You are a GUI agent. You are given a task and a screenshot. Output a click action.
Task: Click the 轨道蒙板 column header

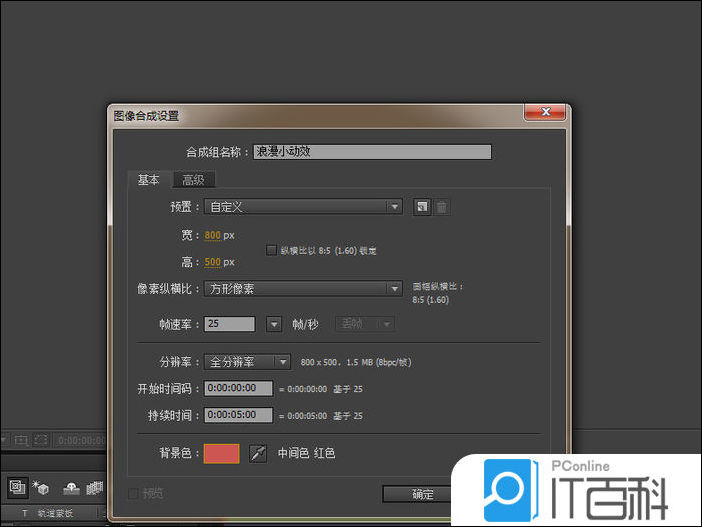pos(55,514)
